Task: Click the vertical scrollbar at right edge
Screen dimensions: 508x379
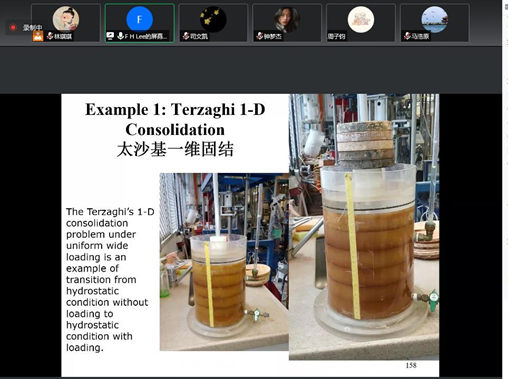Action: tap(505, 189)
